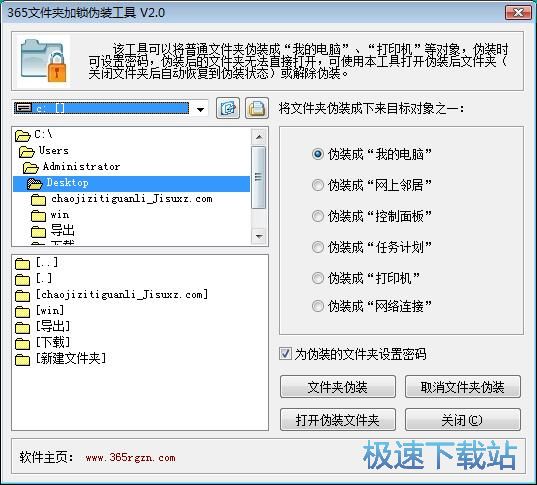Click the locked folder logo icon
This screenshot has width=537, height=485.
44,61
